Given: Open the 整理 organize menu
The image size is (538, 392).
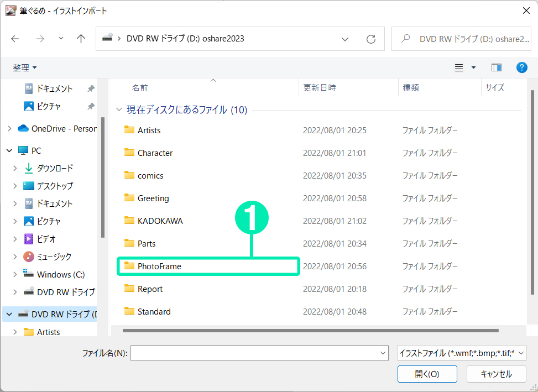Looking at the screenshot, I should [25, 67].
